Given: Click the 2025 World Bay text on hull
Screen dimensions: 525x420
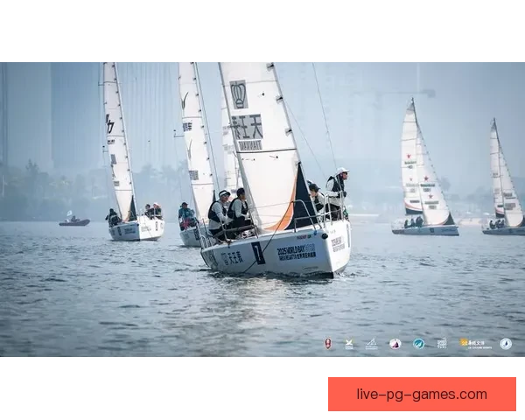Looking at the screenshot, I should pyautogui.click(x=297, y=252).
